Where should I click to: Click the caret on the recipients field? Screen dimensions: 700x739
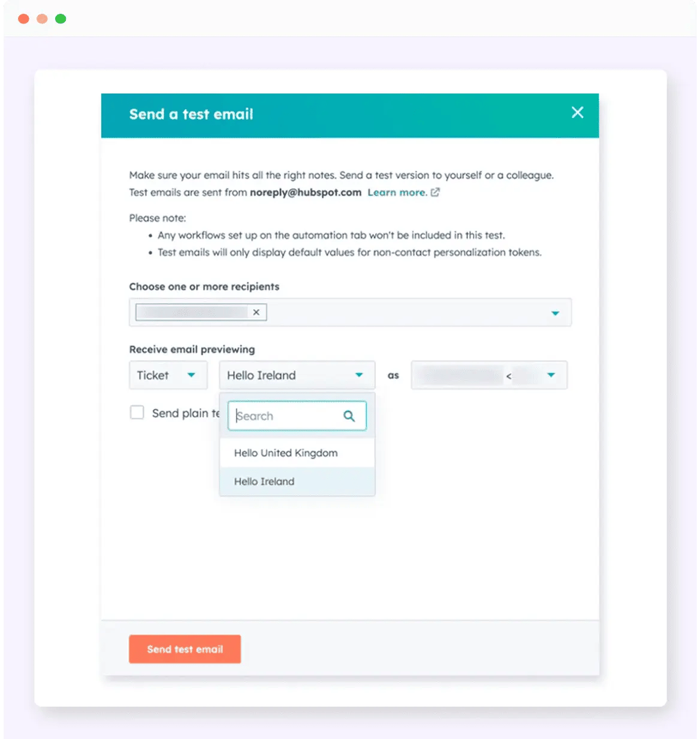click(x=556, y=312)
